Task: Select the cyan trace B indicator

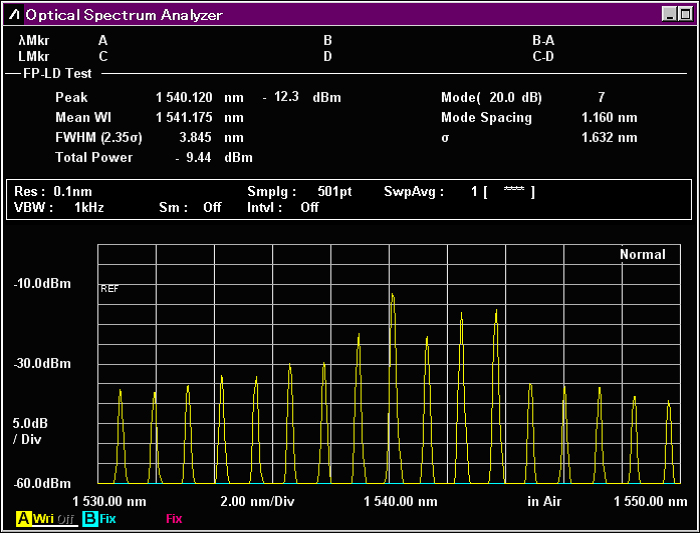Action: coord(90,519)
